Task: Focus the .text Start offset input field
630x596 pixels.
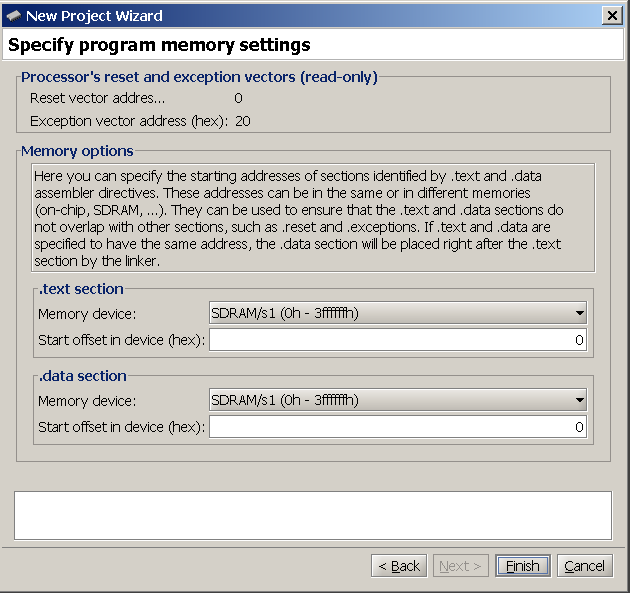Action: [x=397, y=340]
